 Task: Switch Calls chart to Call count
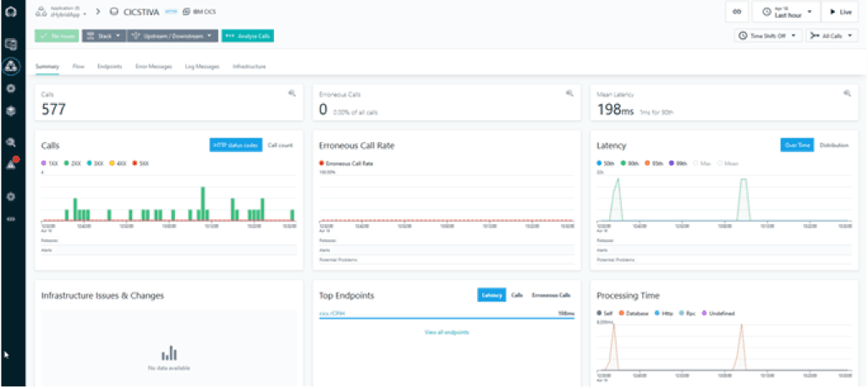[x=280, y=145]
